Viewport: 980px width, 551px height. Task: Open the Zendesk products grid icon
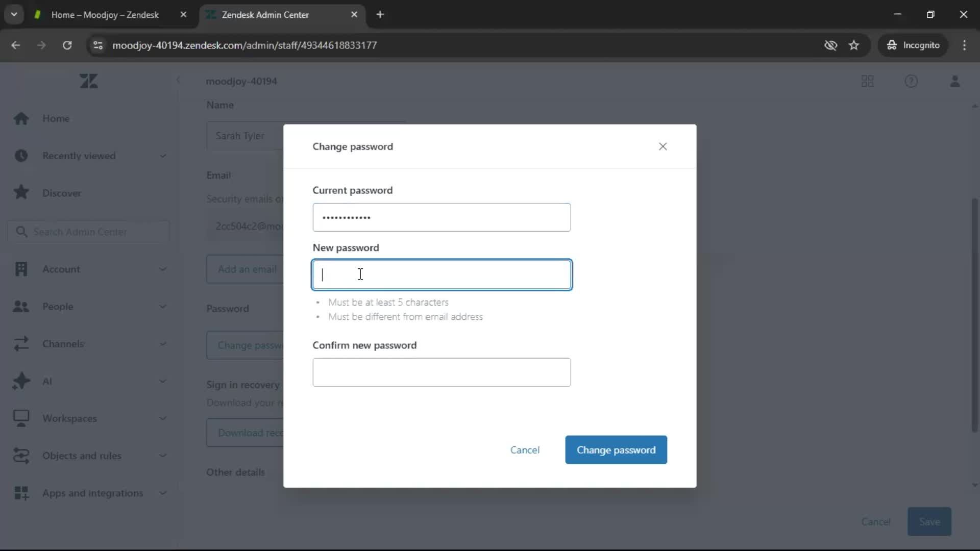click(867, 81)
